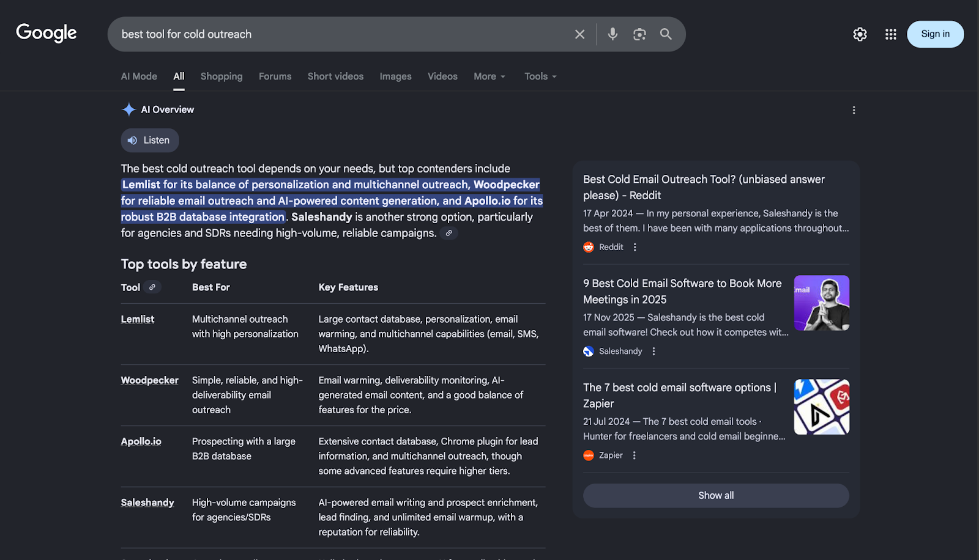
Task: Open the Tools dropdown
Action: click(x=539, y=76)
